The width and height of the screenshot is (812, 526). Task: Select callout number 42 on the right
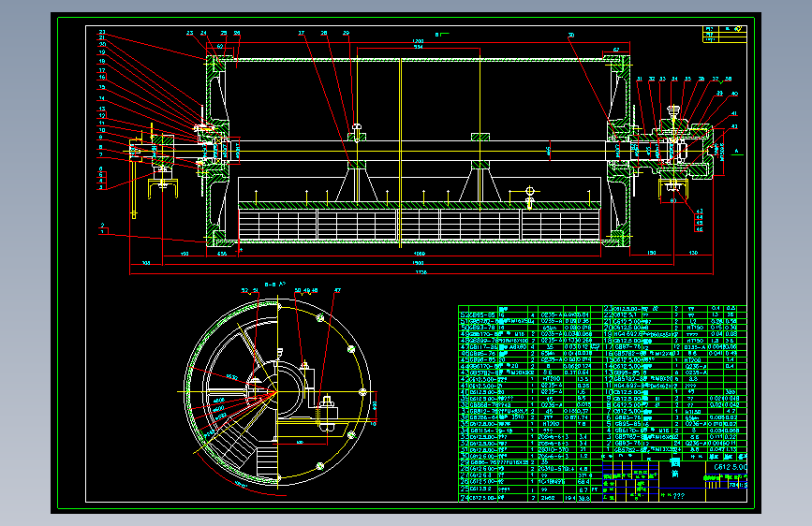point(734,126)
